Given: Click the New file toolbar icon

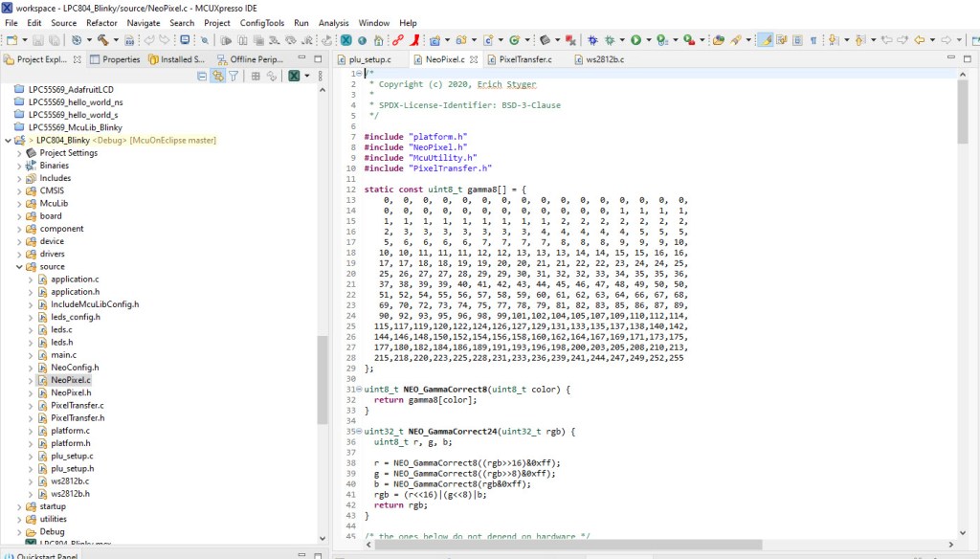Looking at the screenshot, I should click(x=11, y=40).
